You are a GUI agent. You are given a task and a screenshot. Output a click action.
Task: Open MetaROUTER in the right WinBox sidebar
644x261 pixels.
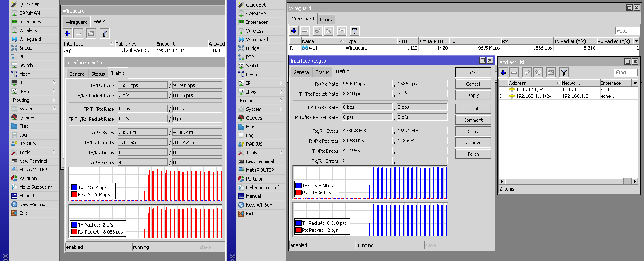tap(261, 170)
